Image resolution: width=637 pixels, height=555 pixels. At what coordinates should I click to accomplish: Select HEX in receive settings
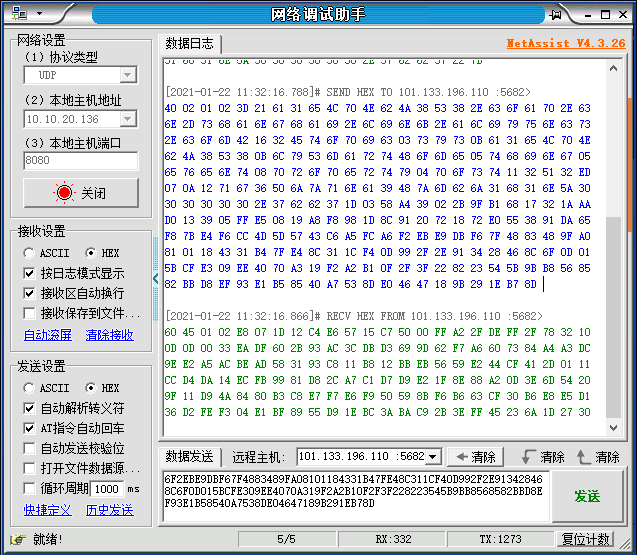[102, 253]
